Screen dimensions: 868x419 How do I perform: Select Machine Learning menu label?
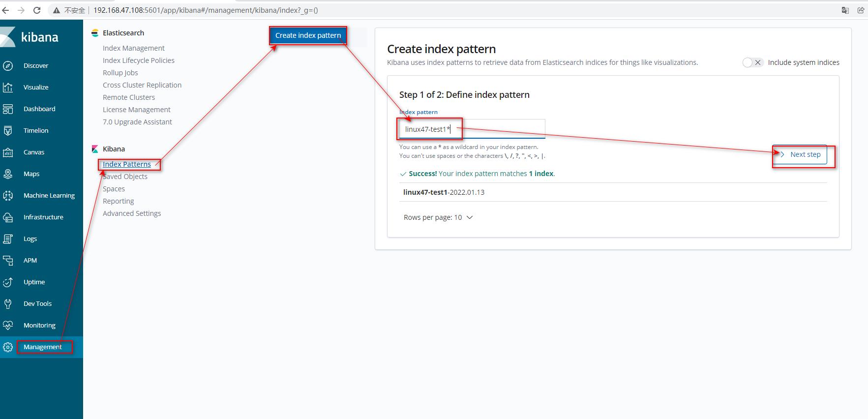point(49,196)
